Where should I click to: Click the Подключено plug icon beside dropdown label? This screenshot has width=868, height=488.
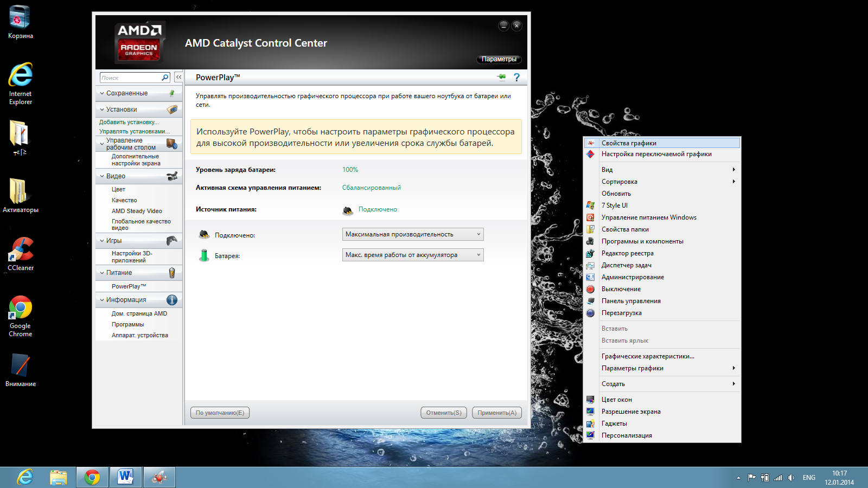coord(204,235)
